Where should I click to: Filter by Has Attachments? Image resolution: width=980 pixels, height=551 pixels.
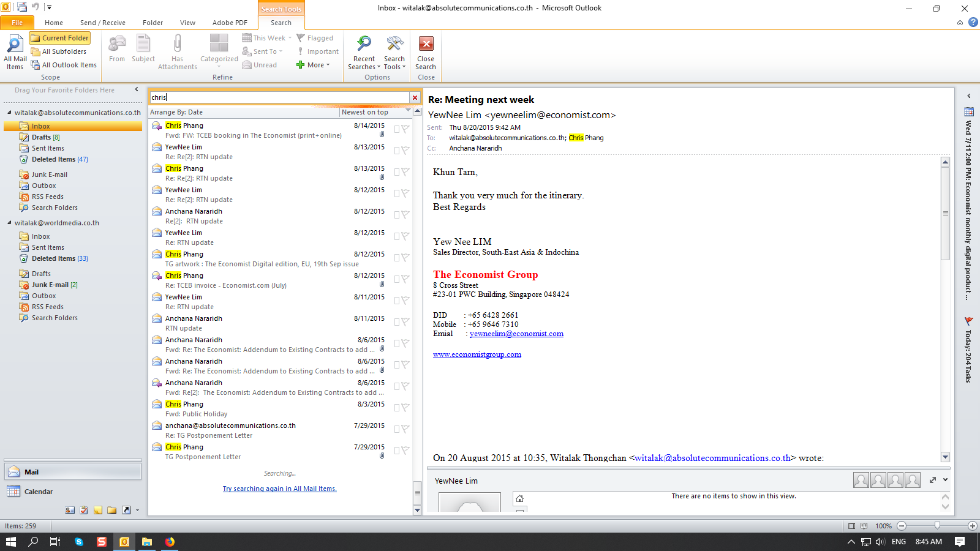[178, 52]
